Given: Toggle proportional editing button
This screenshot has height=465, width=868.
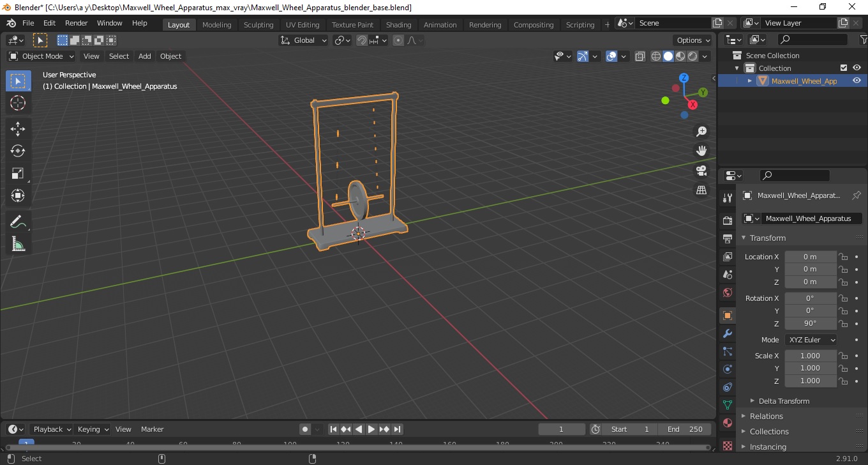Looking at the screenshot, I should 398,40.
